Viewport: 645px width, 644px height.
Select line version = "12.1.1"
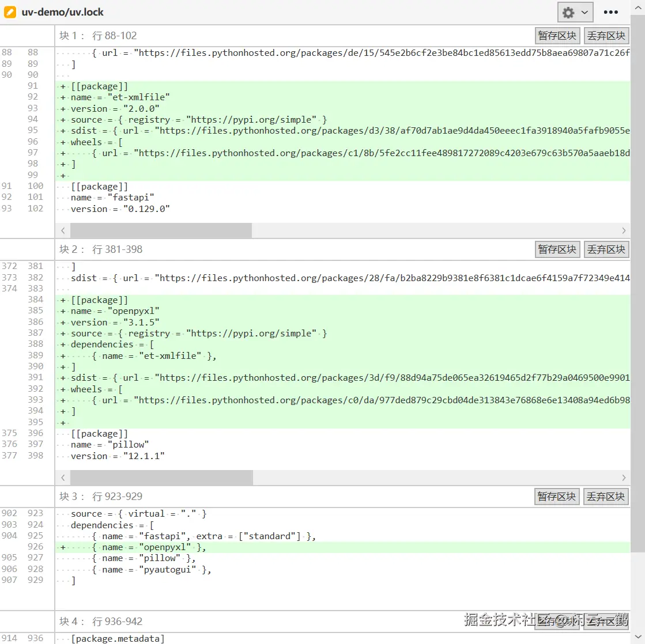(342, 456)
